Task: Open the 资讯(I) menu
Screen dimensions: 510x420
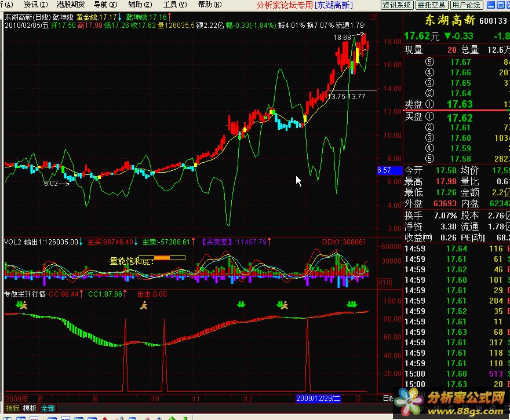Action: point(36,5)
